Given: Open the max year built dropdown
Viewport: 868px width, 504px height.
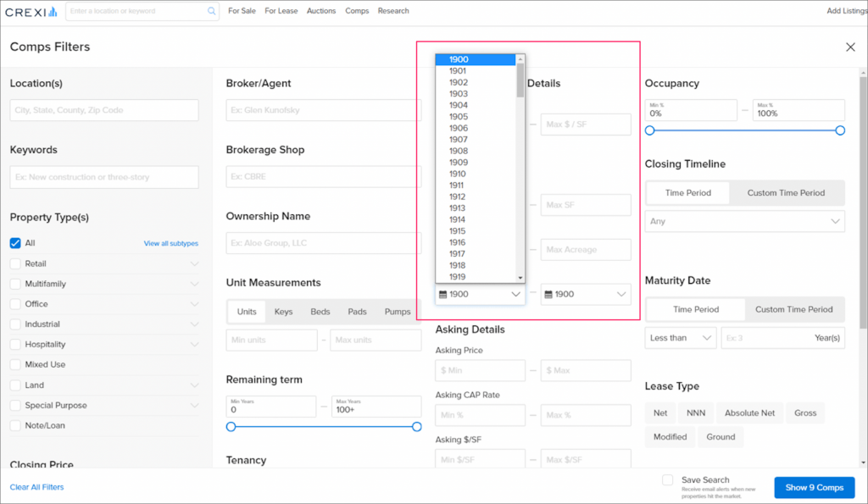Looking at the screenshot, I should tap(586, 295).
